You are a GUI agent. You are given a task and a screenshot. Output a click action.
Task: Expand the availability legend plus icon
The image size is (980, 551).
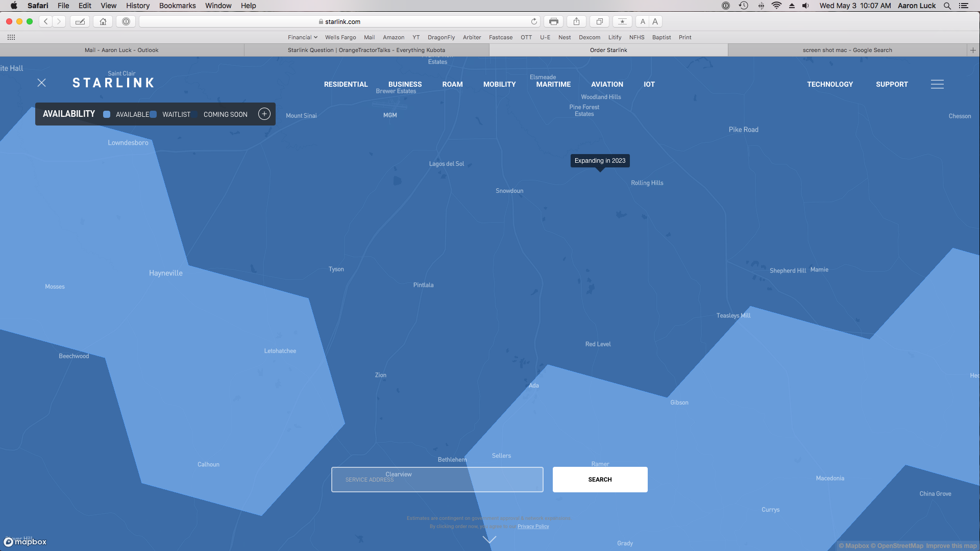point(264,114)
